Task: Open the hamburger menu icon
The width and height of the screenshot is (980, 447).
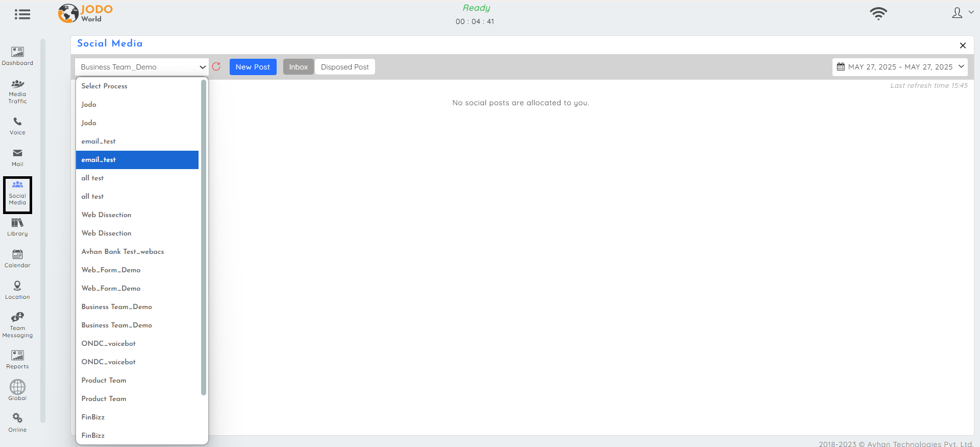Action: pyautogui.click(x=22, y=14)
